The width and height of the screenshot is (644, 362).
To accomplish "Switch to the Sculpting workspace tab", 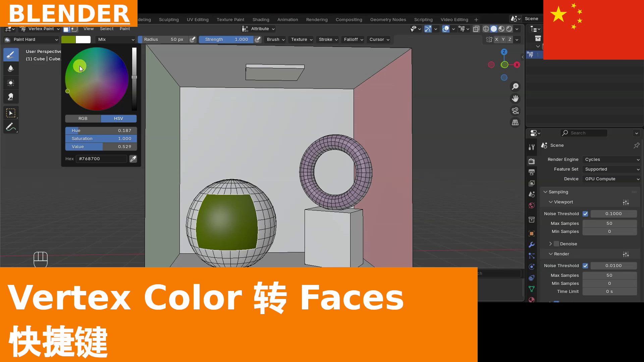I will point(169,20).
